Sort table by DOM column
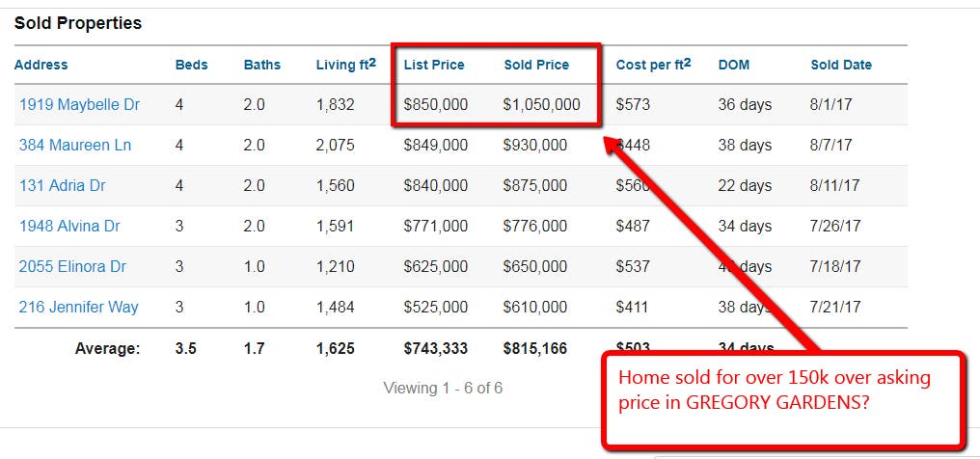 tap(734, 65)
